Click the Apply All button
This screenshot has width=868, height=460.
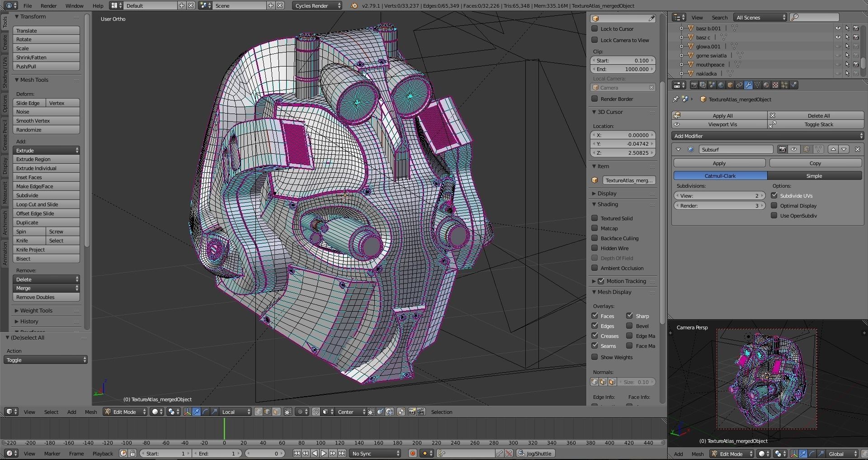pos(719,115)
